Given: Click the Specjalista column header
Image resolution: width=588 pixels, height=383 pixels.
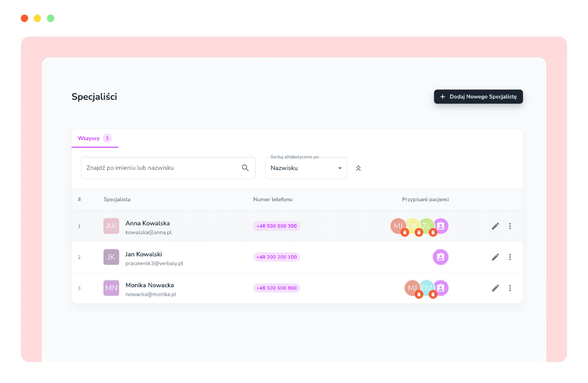Looking at the screenshot, I should tap(117, 199).
